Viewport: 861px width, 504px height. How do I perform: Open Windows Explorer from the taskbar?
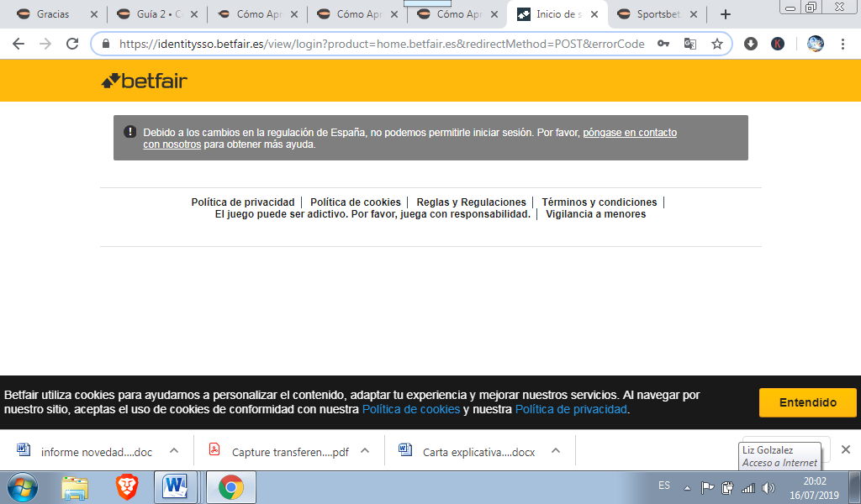[x=75, y=487]
